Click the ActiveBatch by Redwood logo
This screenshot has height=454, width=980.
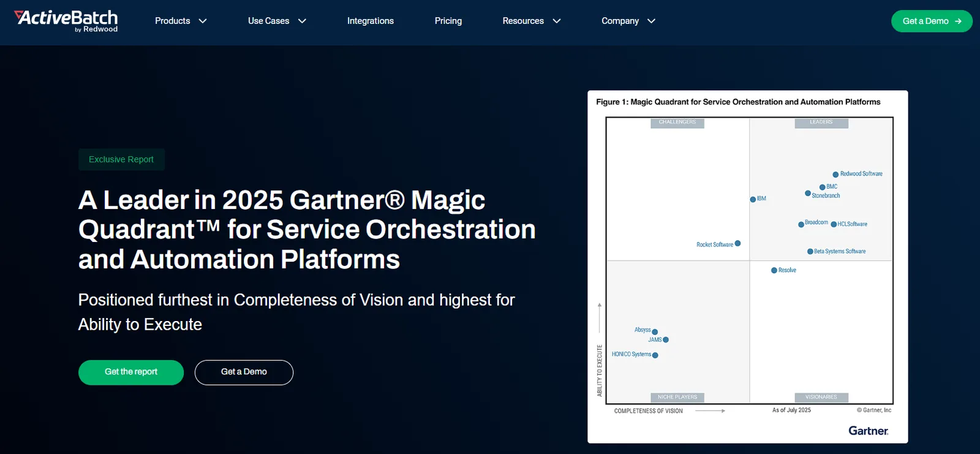coord(66,21)
